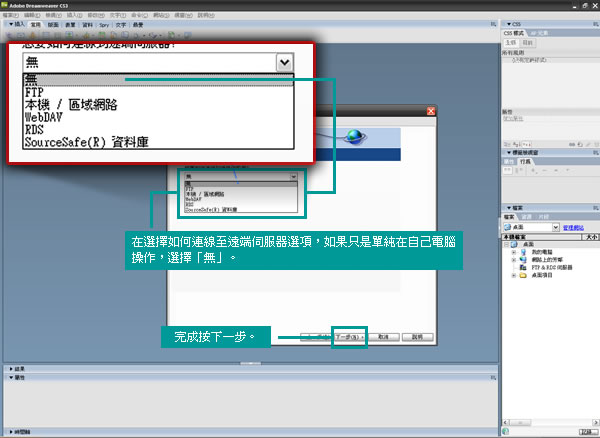Click the show only set properties icon
The height and width of the screenshot is (438, 600).
coord(527,145)
